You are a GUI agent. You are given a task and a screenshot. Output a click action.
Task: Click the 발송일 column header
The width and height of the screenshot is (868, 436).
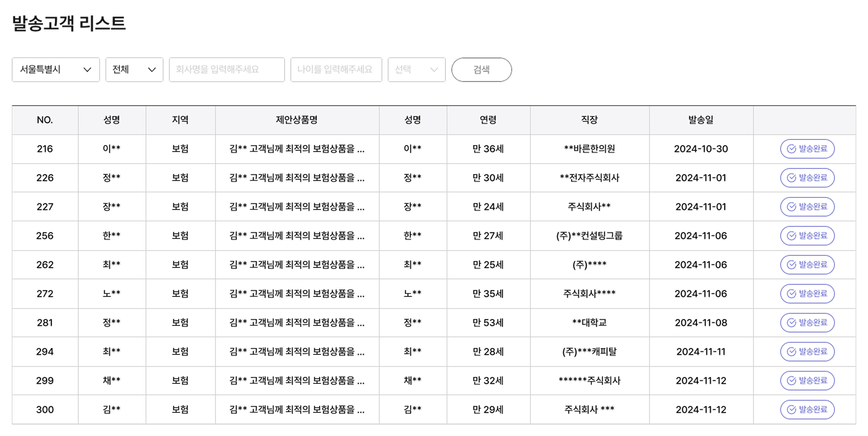point(701,120)
